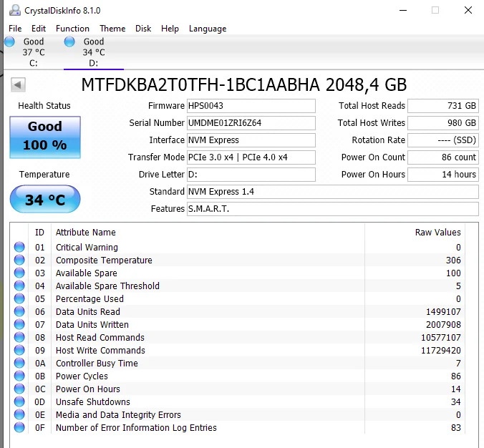Close the CrystalDiskInfo window
Image resolution: width=484 pixels, height=448 pixels.
(x=468, y=10)
